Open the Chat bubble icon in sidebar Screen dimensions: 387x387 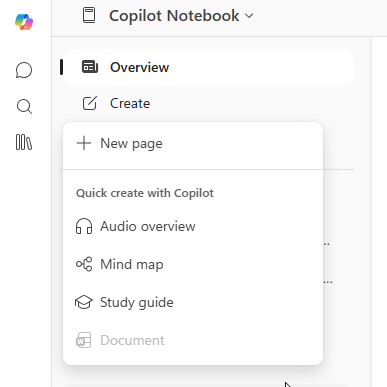24,70
